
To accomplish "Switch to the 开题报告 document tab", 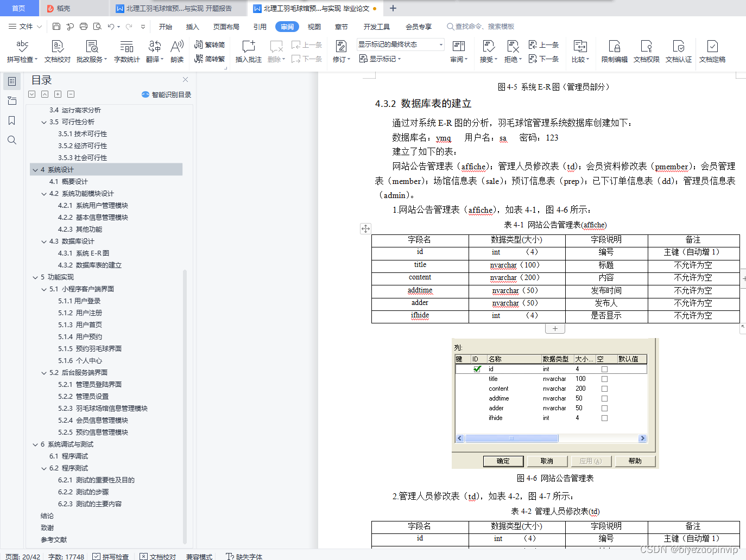I will tap(178, 8).
